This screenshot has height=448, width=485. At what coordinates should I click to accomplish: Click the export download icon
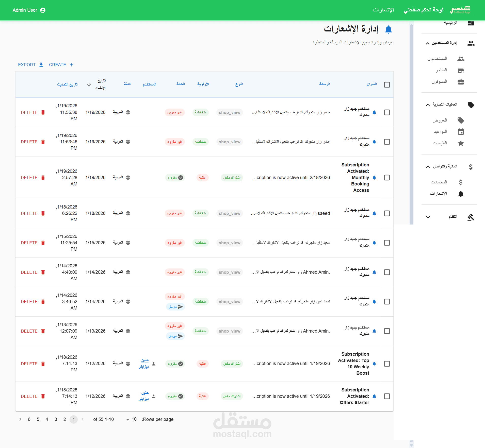click(x=41, y=65)
